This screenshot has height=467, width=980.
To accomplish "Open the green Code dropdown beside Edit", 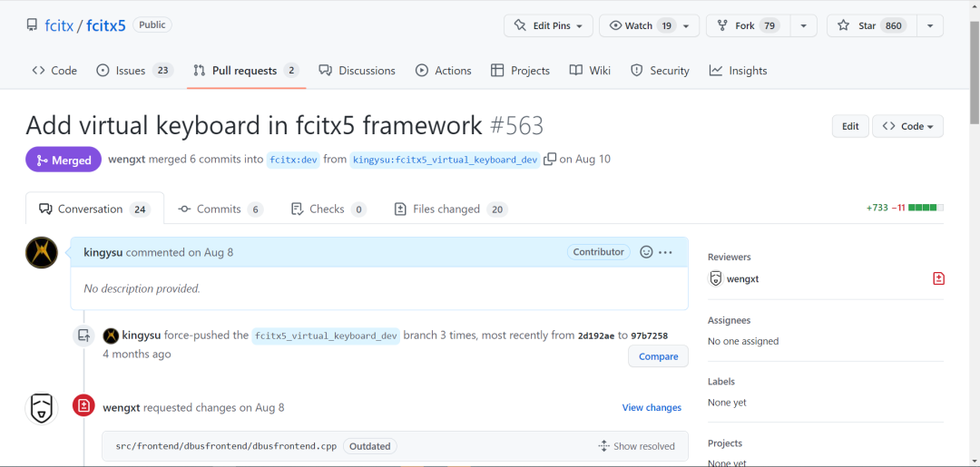I will pos(907,126).
